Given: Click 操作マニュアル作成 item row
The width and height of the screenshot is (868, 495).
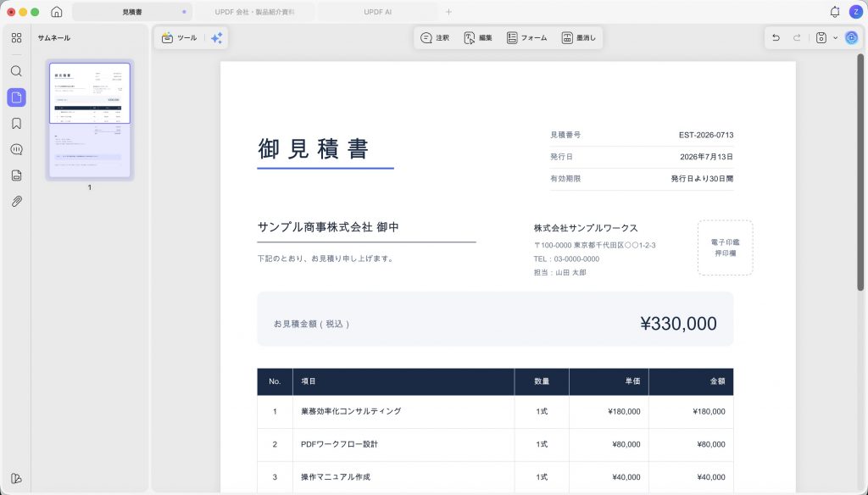Looking at the screenshot, I should tap(495, 476).
